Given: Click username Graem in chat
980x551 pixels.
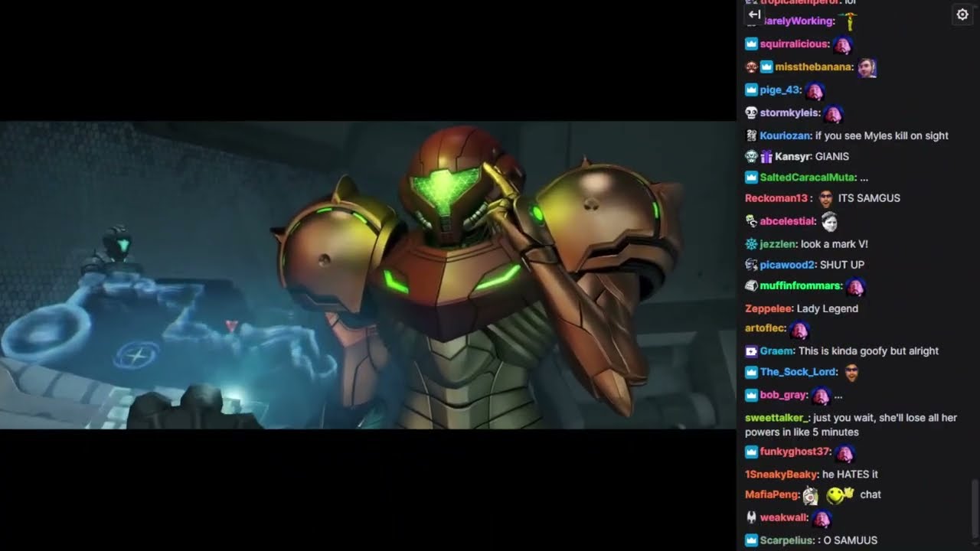Looking at the screenshot, I should pyautogui.click(x=776, y=351).
